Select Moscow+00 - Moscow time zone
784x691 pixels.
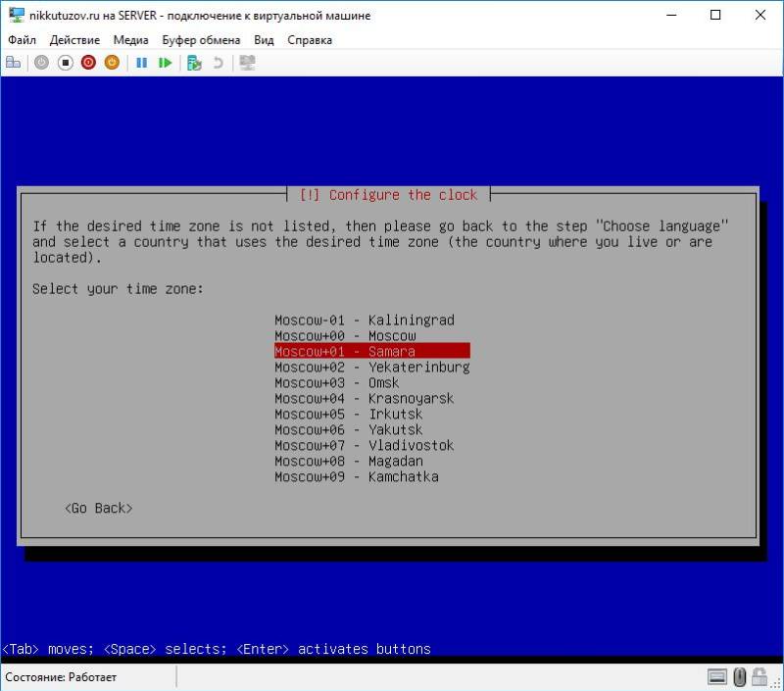(345, 336)
